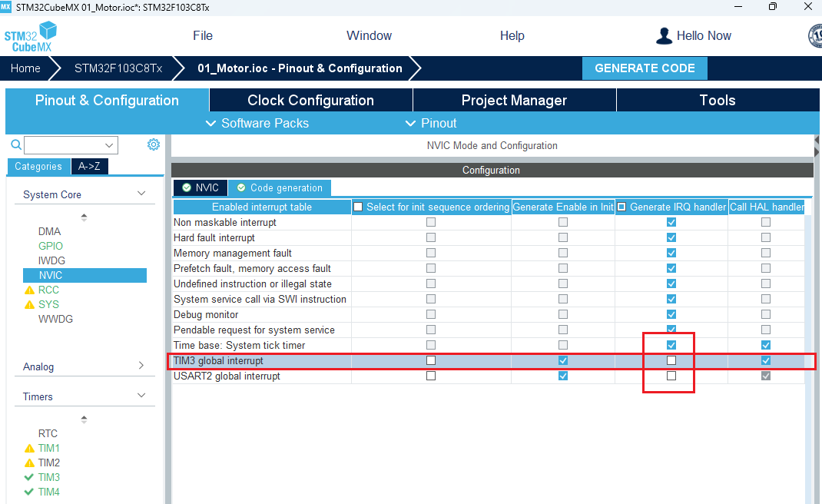
Task: Select GPIO in System Core list
Action: click(50, 247)
